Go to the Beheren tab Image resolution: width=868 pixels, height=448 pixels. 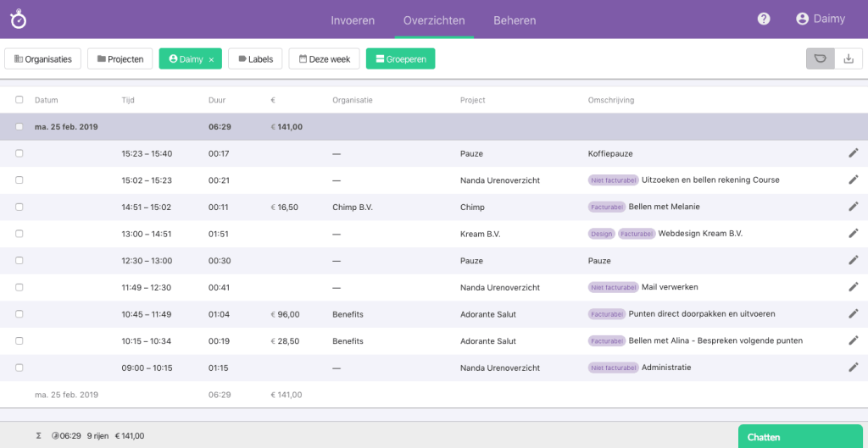point(515,20)
